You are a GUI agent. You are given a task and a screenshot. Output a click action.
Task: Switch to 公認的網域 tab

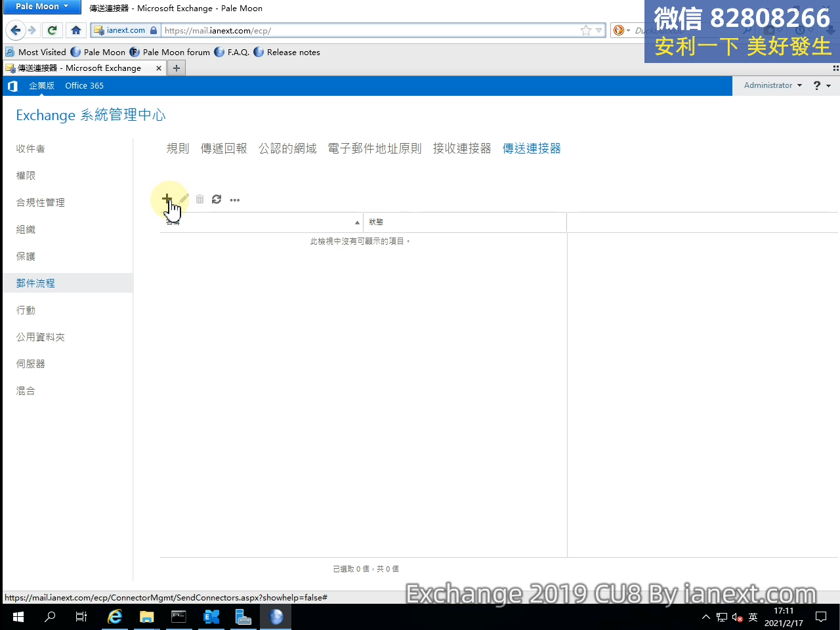[287, 148]
